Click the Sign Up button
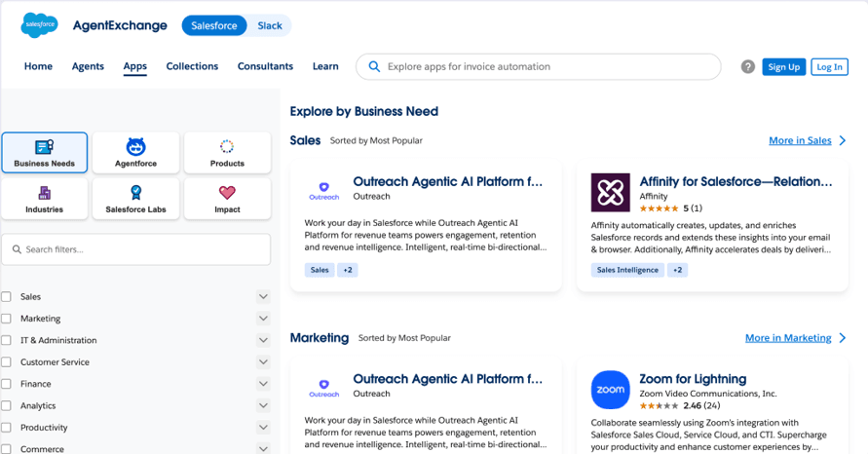 click(784, 67)
